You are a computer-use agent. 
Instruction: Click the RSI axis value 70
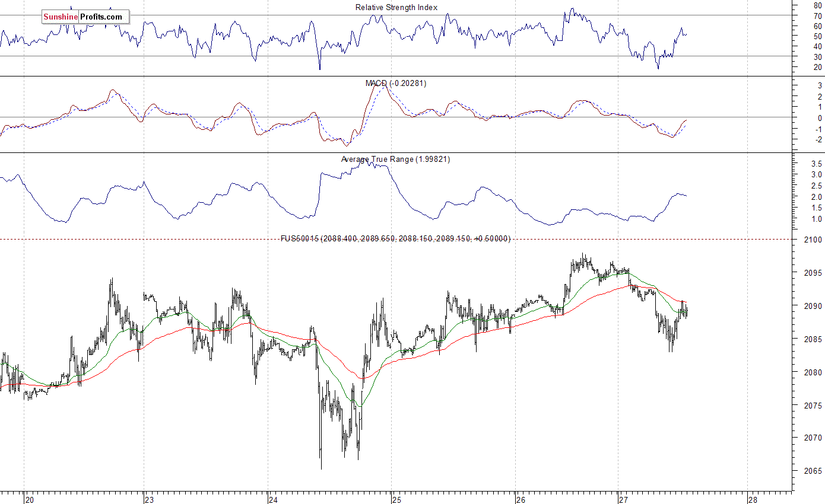[818, 15]
